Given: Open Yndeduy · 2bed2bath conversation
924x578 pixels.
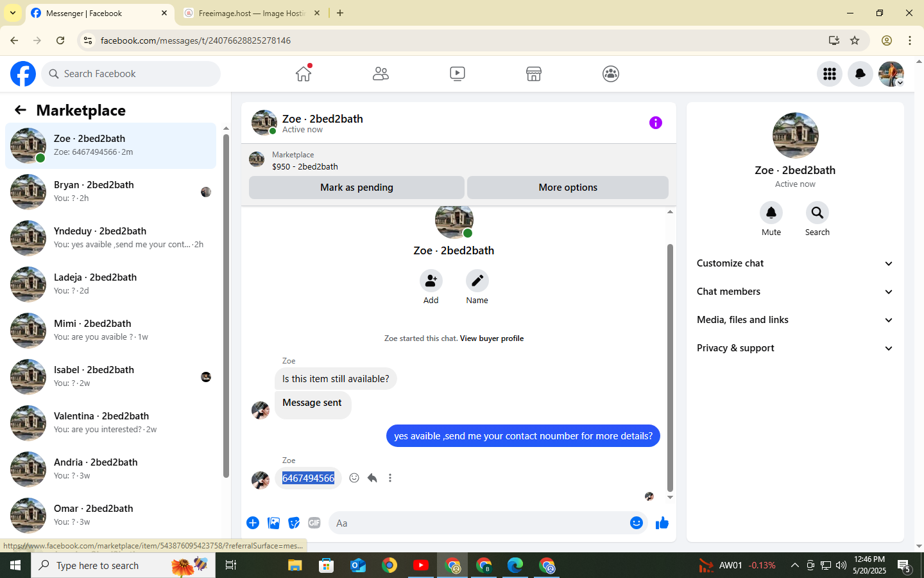Looking at the screenshot, I should [x=110, y=238].
